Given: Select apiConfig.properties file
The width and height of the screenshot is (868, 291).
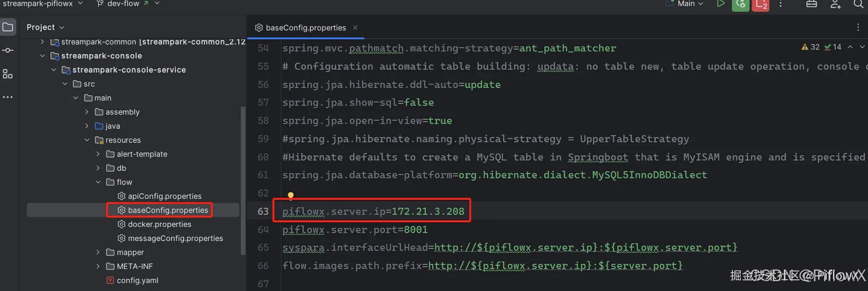Looking at the screenshot, I should [159, 196].
